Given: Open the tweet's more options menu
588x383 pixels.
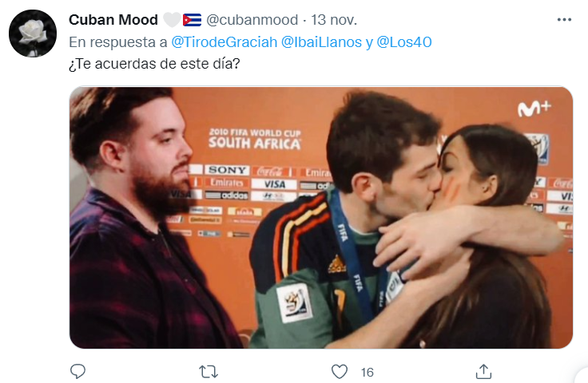Looking at the screenshot, I should pos(564,19).
